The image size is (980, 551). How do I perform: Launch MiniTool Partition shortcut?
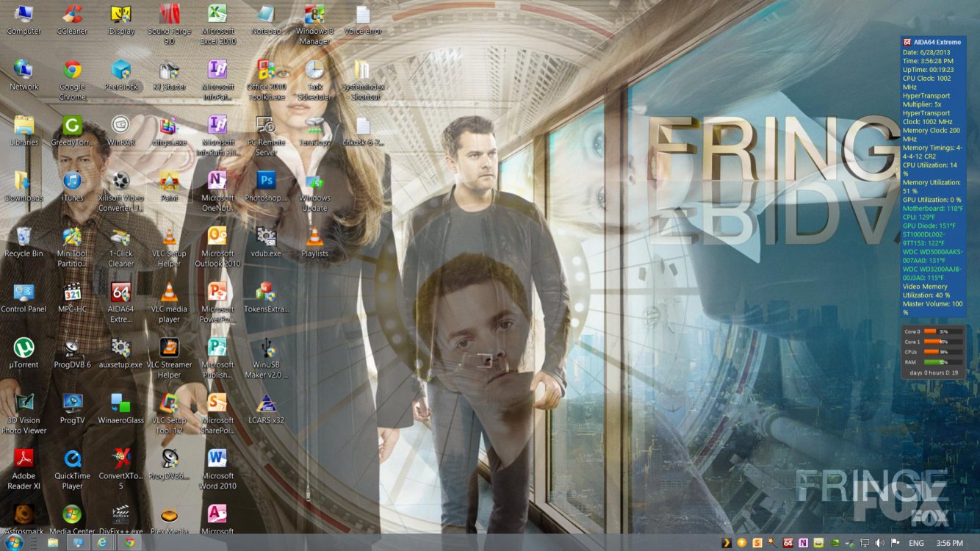[x=72, y=248]
